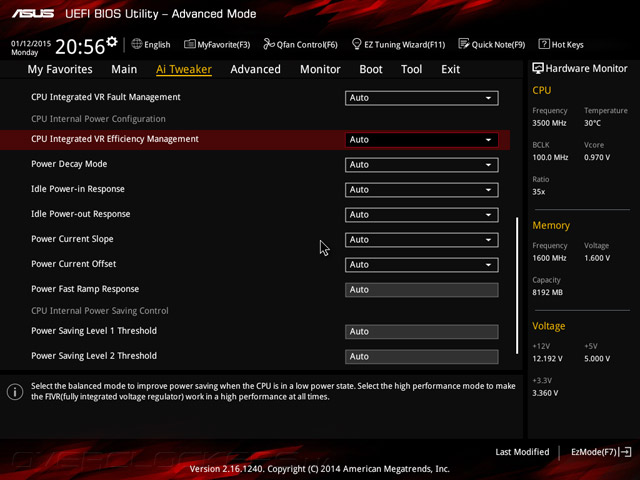
Task: Click the Hardware Monitor screen icon
Action: pyautogui.click(x=538, y=69)
